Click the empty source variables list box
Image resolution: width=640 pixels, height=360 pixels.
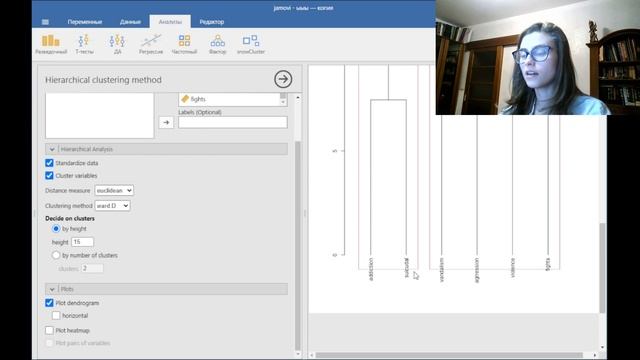(100, 116)
